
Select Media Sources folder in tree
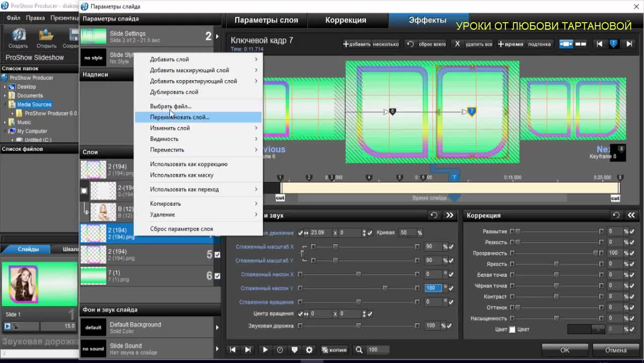(x=34, y=104)
